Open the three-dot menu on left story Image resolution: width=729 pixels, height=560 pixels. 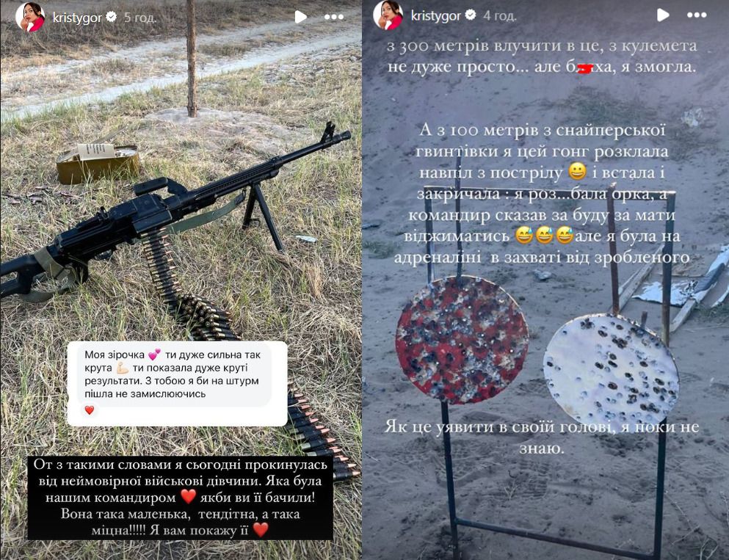334,17
